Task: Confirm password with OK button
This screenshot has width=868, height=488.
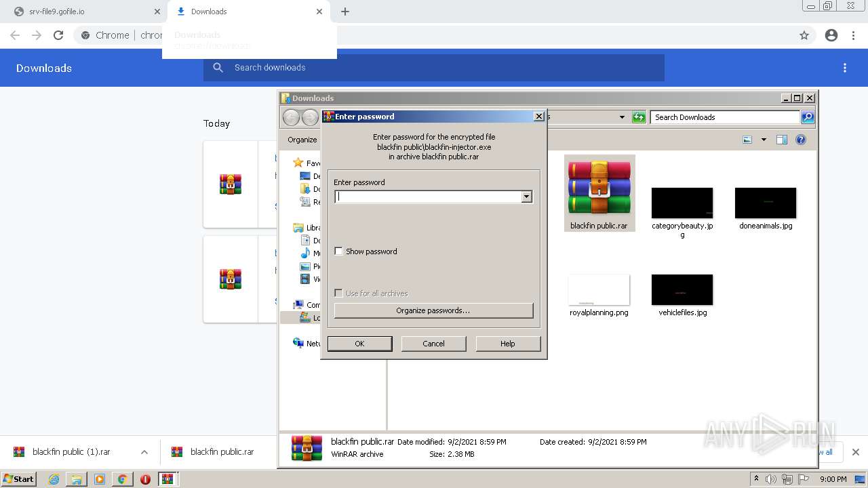Action: (x=359, y=344)
